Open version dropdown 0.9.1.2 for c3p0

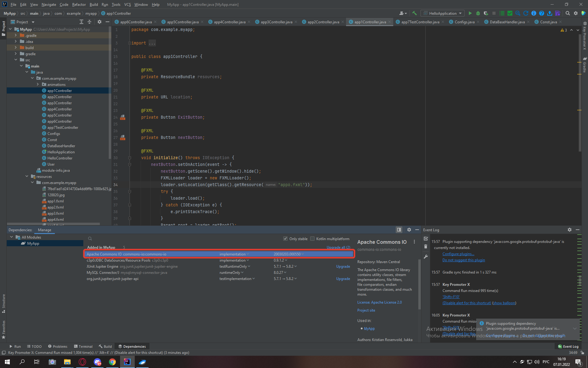click(x=281, y=260)
